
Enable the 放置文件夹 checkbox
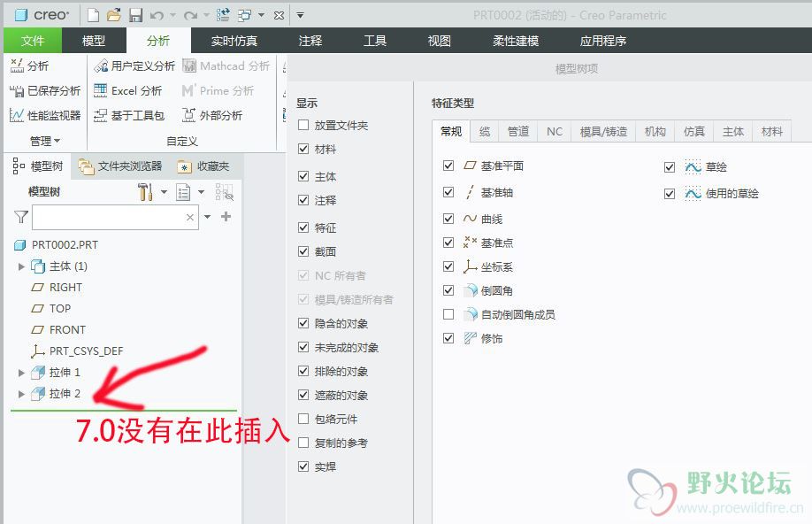[303, 125]
